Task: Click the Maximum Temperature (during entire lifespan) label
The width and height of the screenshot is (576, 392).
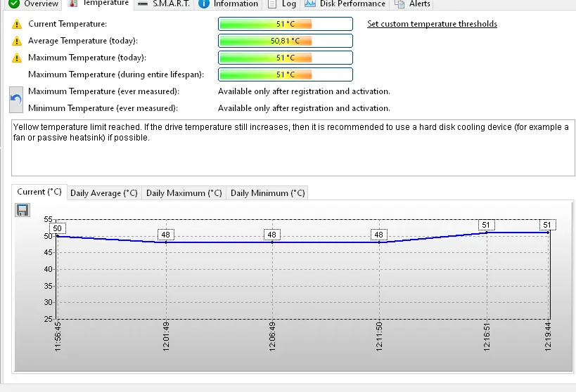Action: [x=116, y=74]
